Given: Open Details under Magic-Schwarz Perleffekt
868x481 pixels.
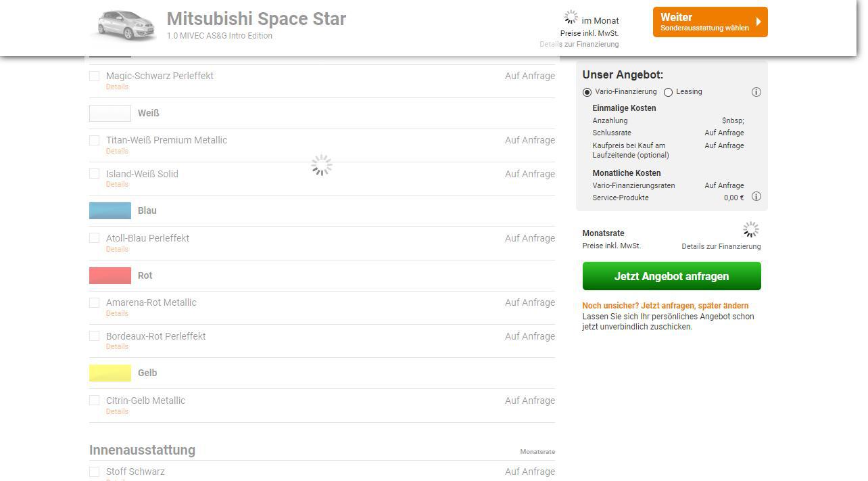Looking at the screenshot, I should point(117,87).
